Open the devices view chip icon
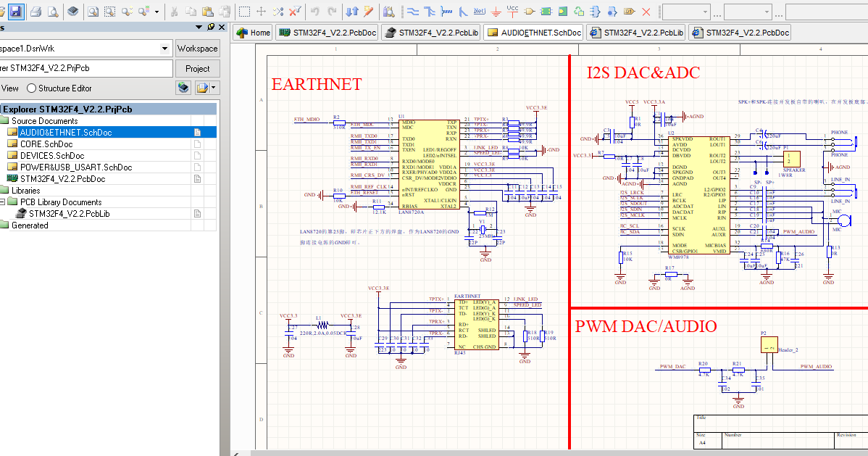The height and width of the screenshot is (456, 868). click(72, 11)
